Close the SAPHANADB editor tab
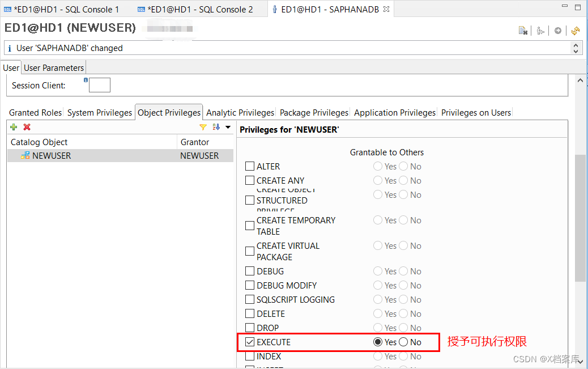 point(386,10)
